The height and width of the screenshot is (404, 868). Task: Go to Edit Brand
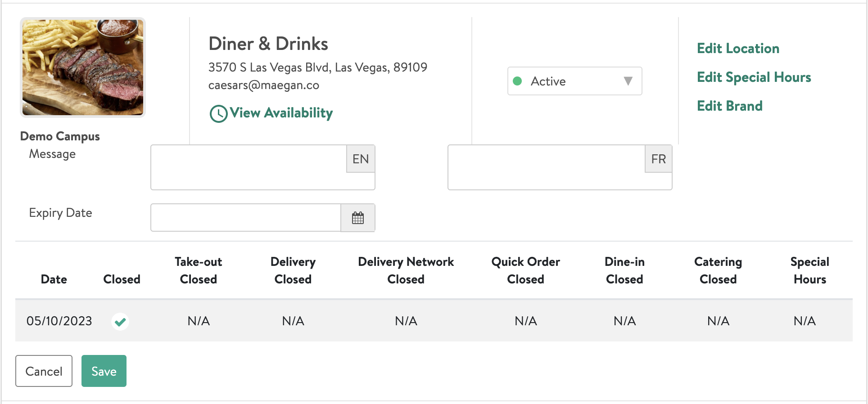coord(729,106)
